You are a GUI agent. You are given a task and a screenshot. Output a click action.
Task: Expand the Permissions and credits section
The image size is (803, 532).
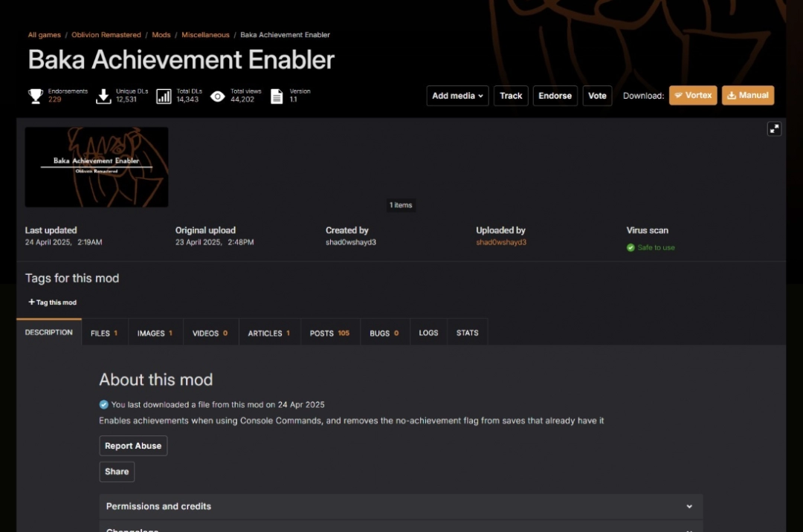(x=401, y=507)
